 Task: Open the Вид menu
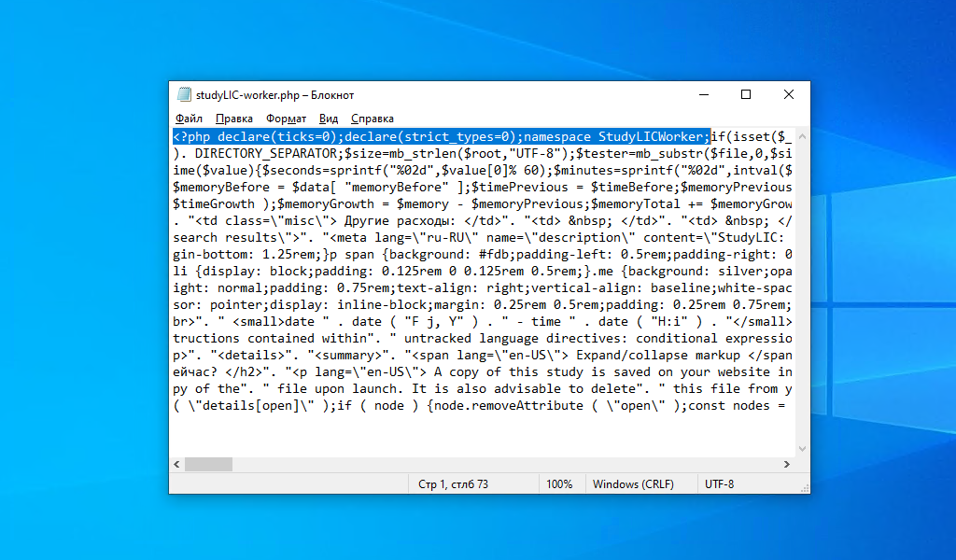point(328,119)
